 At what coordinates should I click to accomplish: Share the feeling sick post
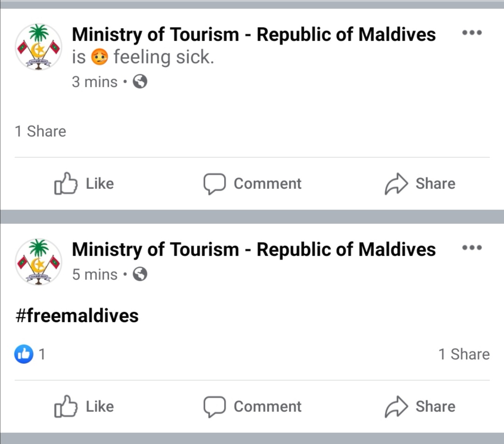(x=420, y=184)
